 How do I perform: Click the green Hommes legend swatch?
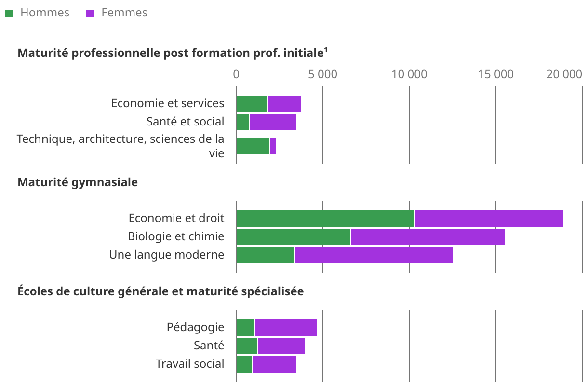(9, 14)
